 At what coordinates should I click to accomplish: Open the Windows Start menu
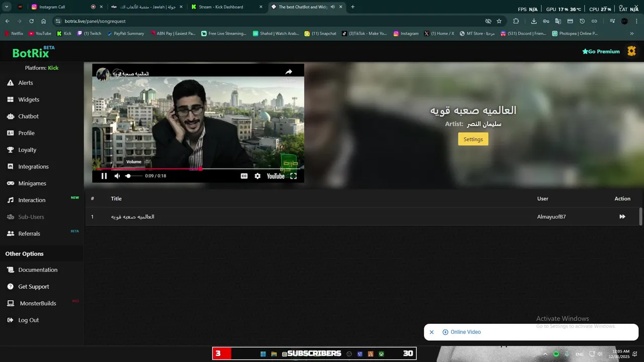coord(263,354)
